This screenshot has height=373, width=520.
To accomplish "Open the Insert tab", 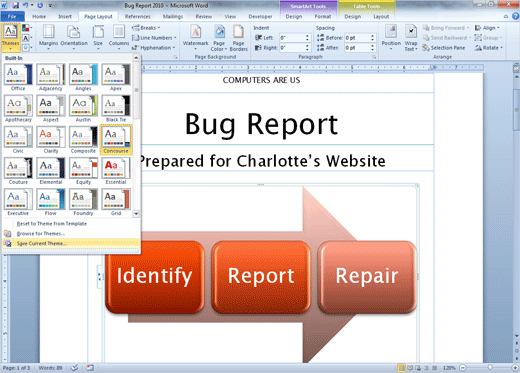I will [x=65, y=16].
